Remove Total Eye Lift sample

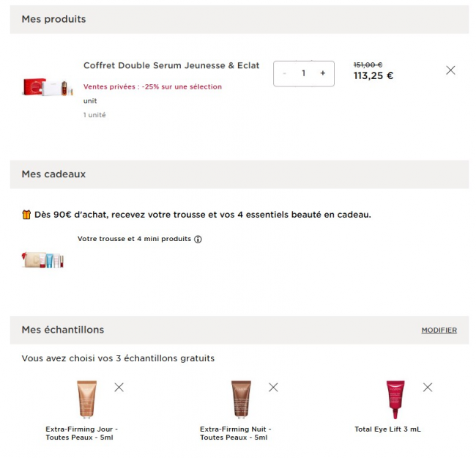point(428,387)
